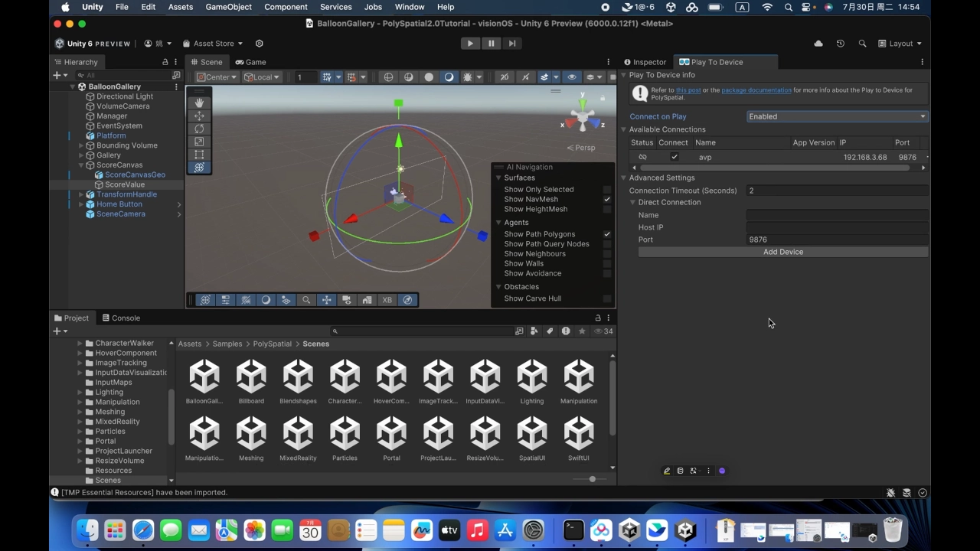Click the camera overlay icon in bottom Scene toolbar
This screenshot has width=980, height=551.
click(347, 300)
